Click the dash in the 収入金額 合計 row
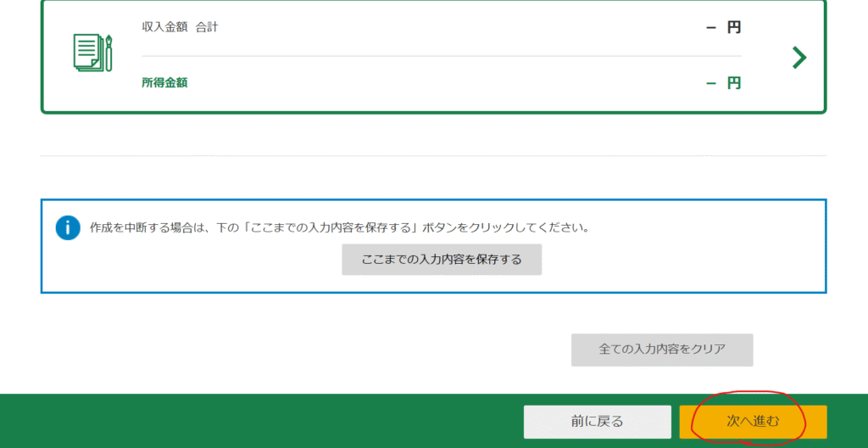868x448 pixels. pos(711,27)
